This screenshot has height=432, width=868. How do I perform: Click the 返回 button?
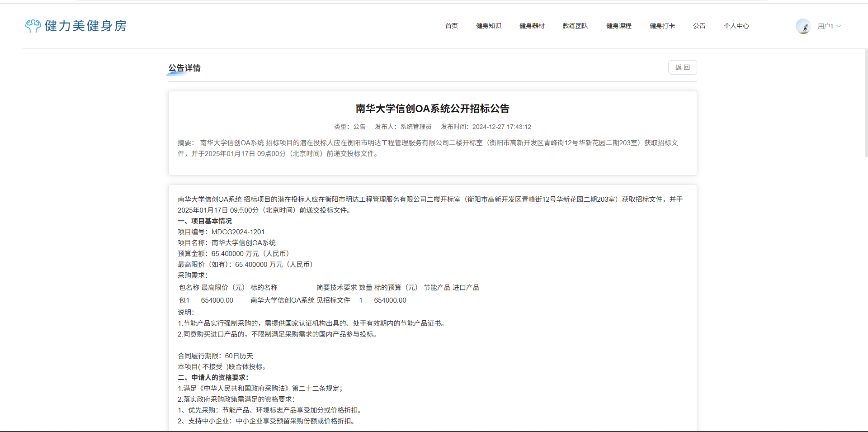point(682,67)
